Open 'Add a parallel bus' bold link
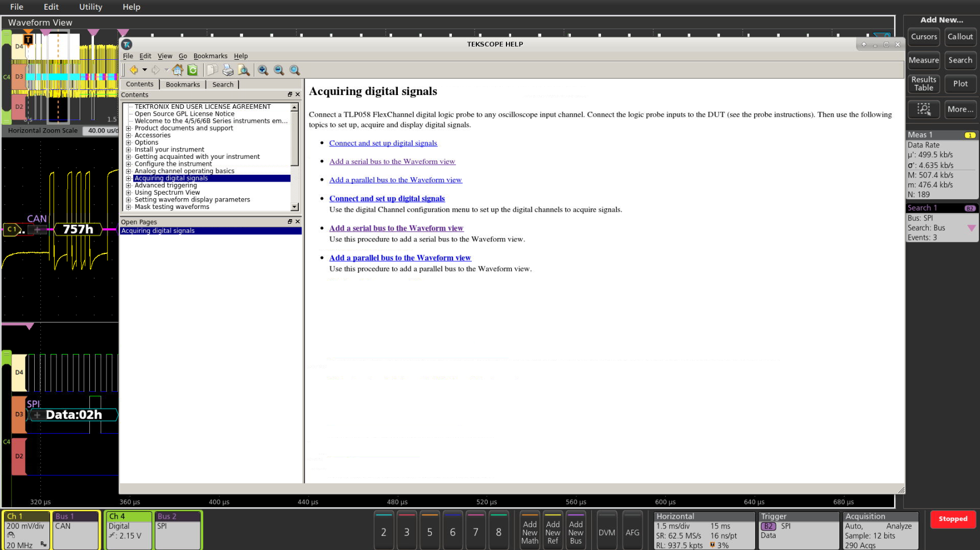The width and height of the screenshot is (980, 550). (x=400, y=258)
